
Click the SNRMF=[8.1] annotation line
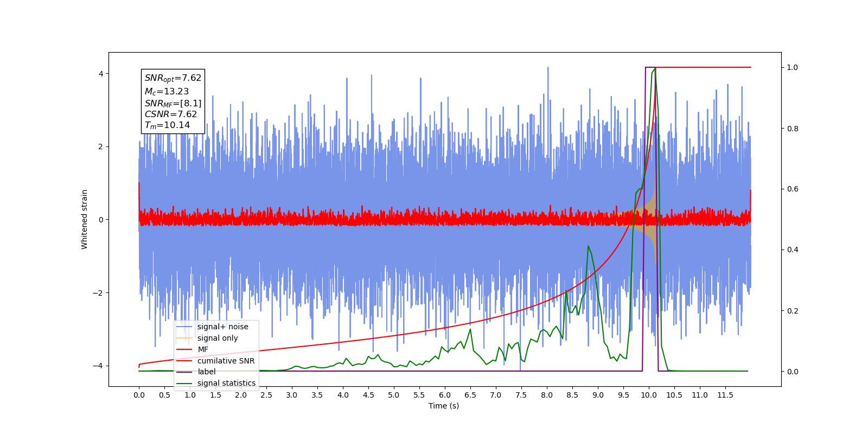[x=173, y=103]
